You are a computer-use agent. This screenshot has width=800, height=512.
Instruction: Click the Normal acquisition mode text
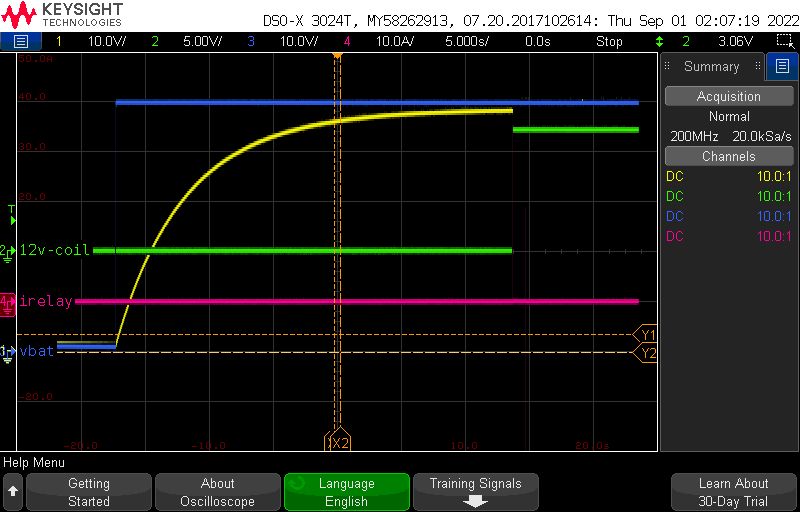pos(729,116)
